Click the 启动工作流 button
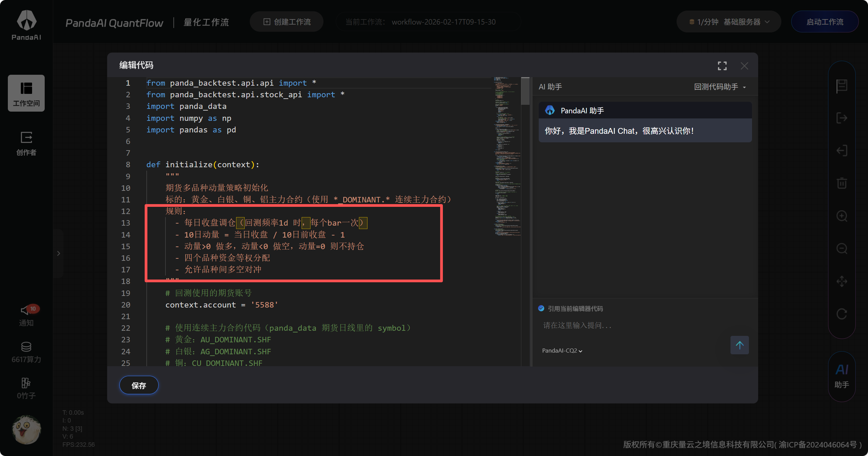868x456 pixels. [x=825, y=22]
